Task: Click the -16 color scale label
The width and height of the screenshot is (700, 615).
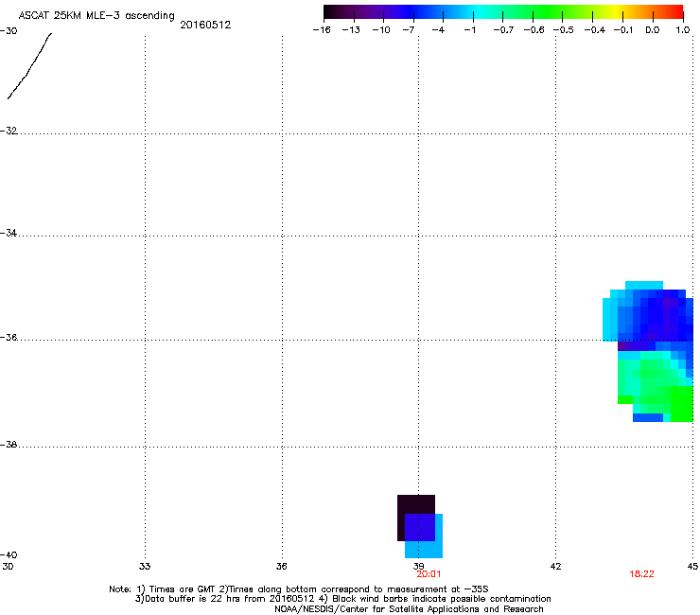Action: point(322,30)
